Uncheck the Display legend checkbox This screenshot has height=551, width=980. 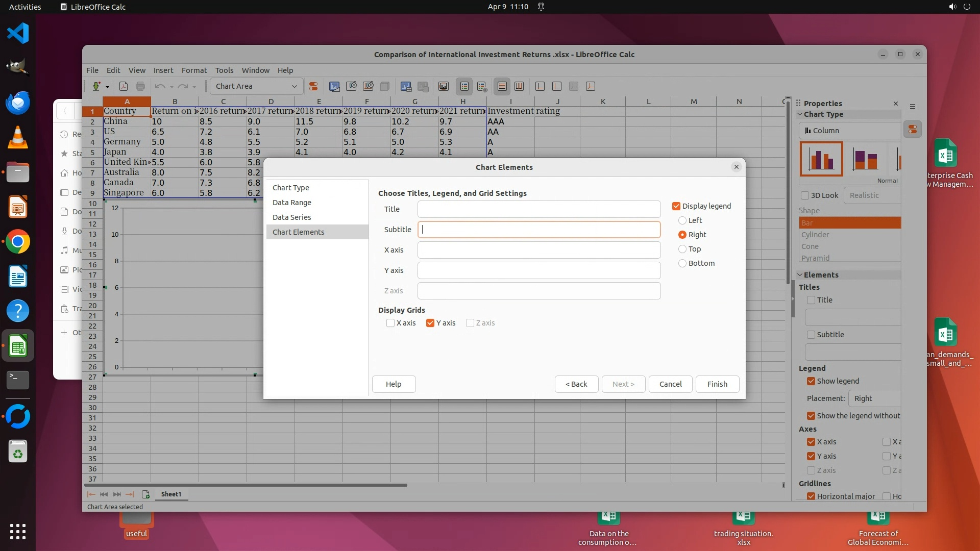pyautogui.click(x=676, y=206)
